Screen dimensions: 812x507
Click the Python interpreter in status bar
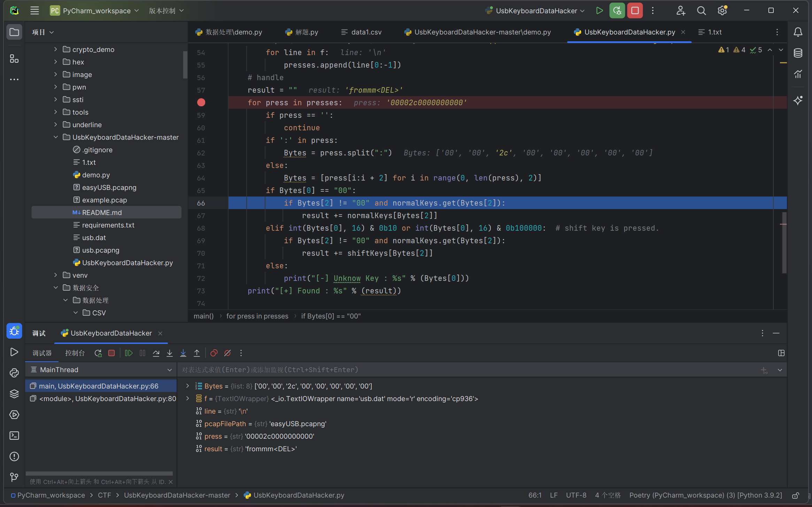(x=705, y=495)
